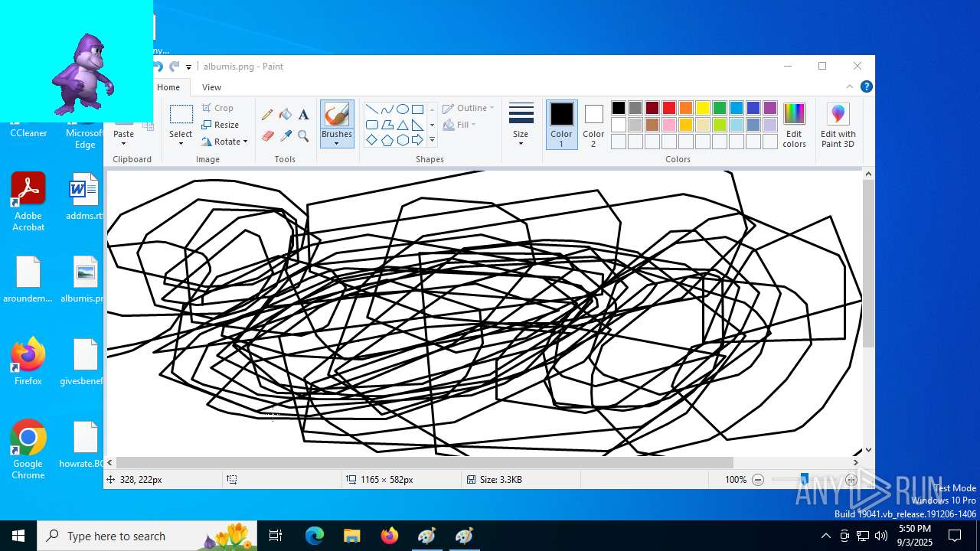This screenshot has width=980, height=551.
Task: Choose the Pentagon shape
Action: pos(387,140)
